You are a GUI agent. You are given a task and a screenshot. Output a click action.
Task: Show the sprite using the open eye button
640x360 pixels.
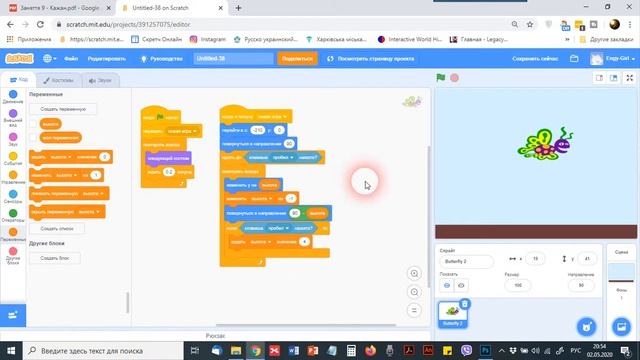447,285
